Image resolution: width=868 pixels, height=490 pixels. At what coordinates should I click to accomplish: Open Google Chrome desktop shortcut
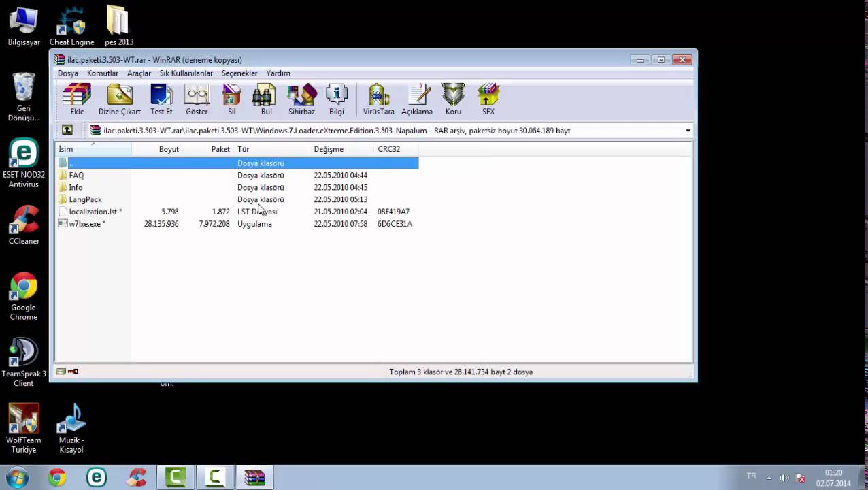24,297
